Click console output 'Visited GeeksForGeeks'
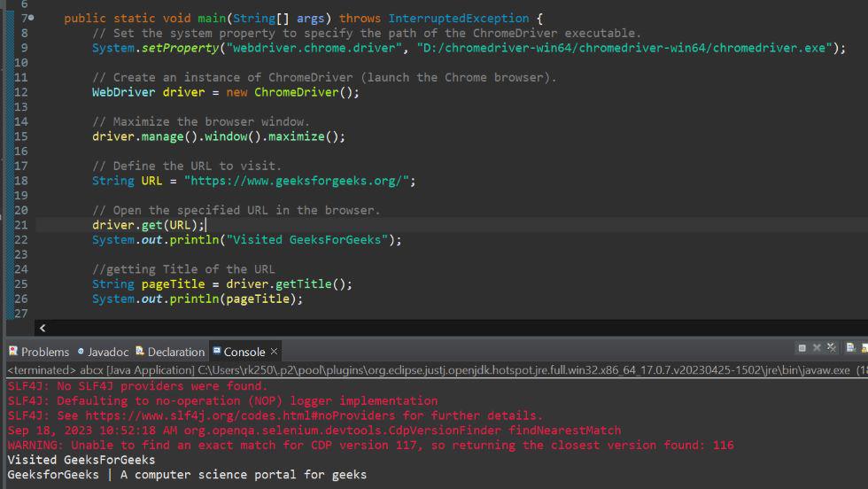Image resolution: width=868 pixels, height=489 pixels. (81, 460)
